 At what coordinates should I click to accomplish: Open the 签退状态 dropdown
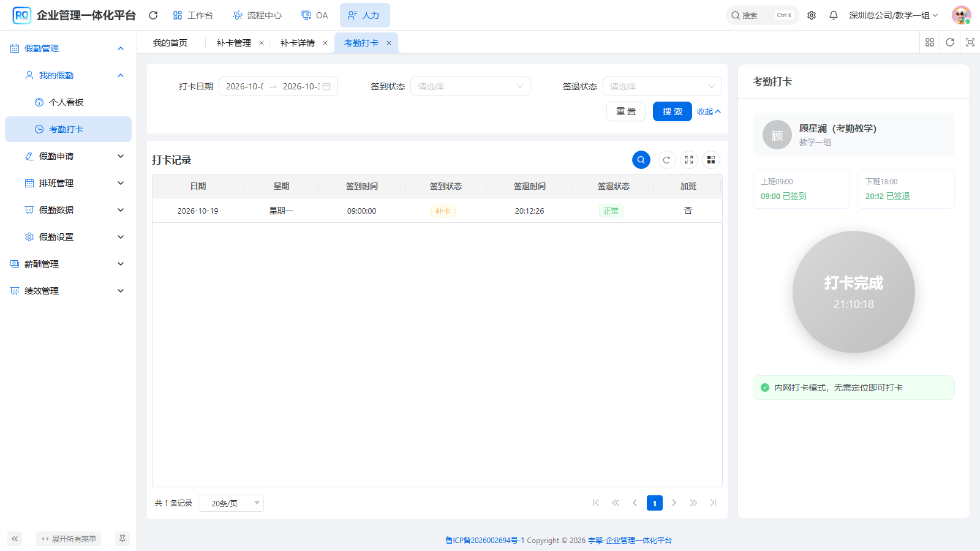(662, 86)
